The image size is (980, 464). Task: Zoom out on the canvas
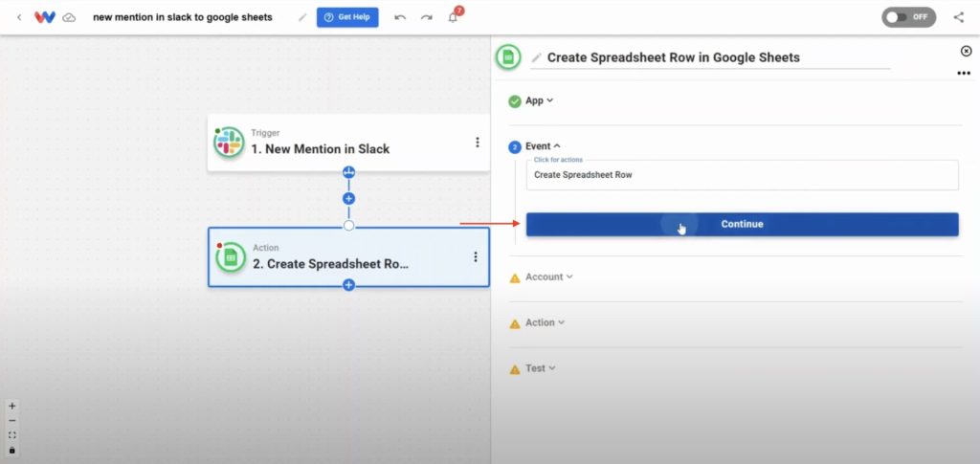click(x=11, y=420)
